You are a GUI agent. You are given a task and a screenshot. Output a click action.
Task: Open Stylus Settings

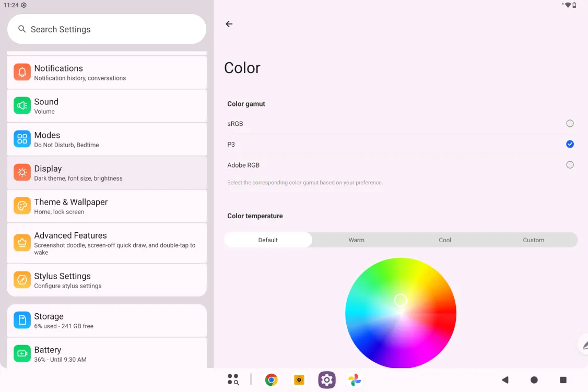pos(107,280)
